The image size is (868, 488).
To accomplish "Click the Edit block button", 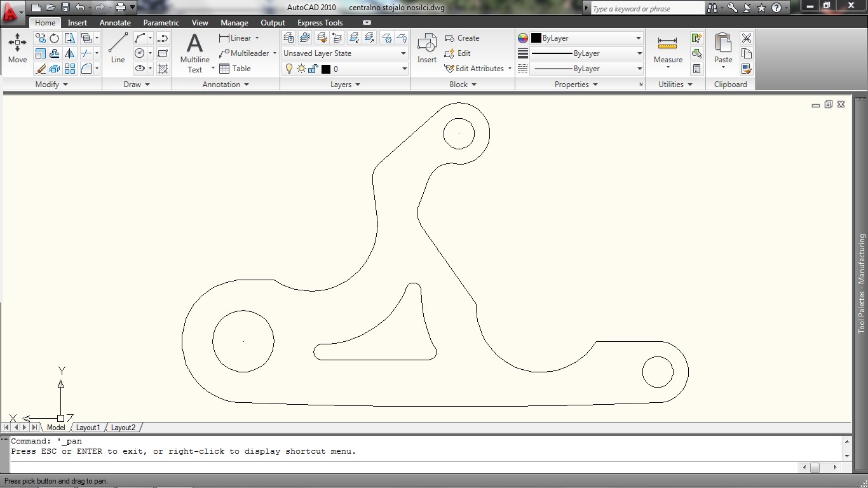I will 458,53.
